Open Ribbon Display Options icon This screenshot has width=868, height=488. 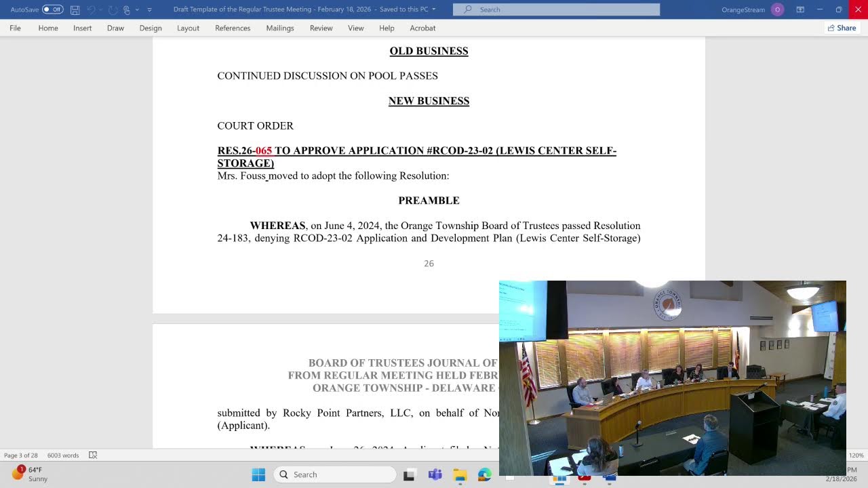(x=800, y=9)
